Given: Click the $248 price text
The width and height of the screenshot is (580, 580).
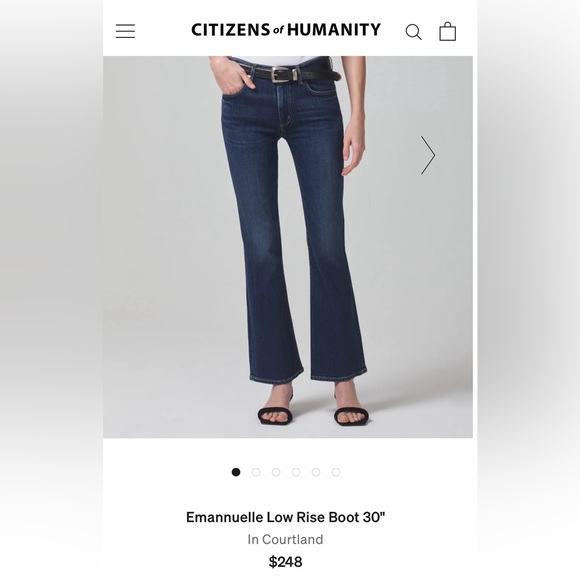Looking at the screenshot, I should pyautogui.click(x=285, y=562).
